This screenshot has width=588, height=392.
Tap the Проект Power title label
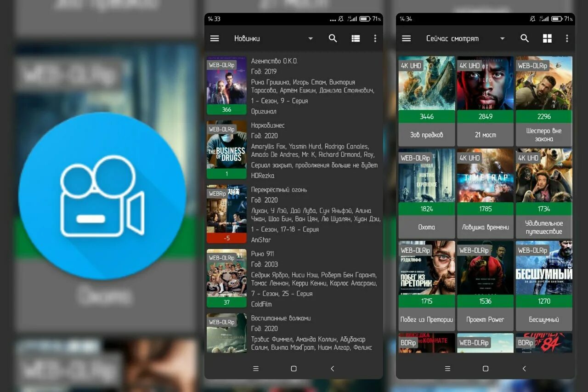(486, 319)
